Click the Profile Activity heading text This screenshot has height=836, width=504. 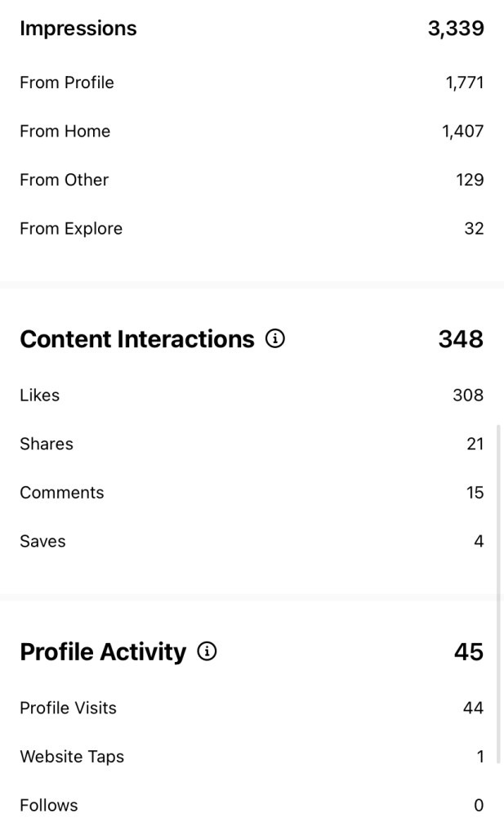pyautogui.click(x=103, y=652)
